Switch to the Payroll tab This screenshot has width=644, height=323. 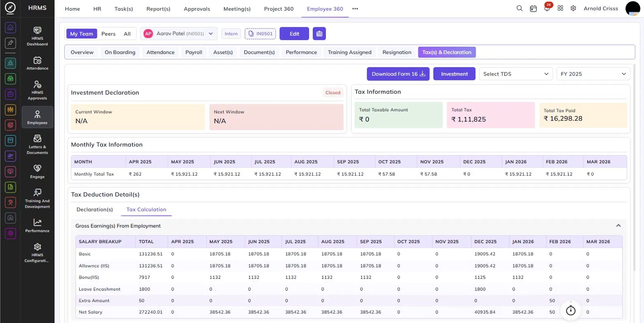[194, 52]
